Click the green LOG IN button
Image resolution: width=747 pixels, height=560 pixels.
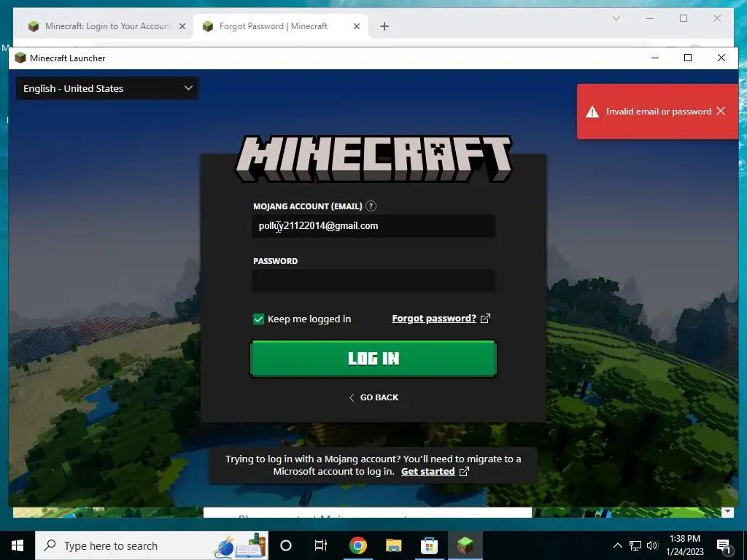(x=373, y=359)
